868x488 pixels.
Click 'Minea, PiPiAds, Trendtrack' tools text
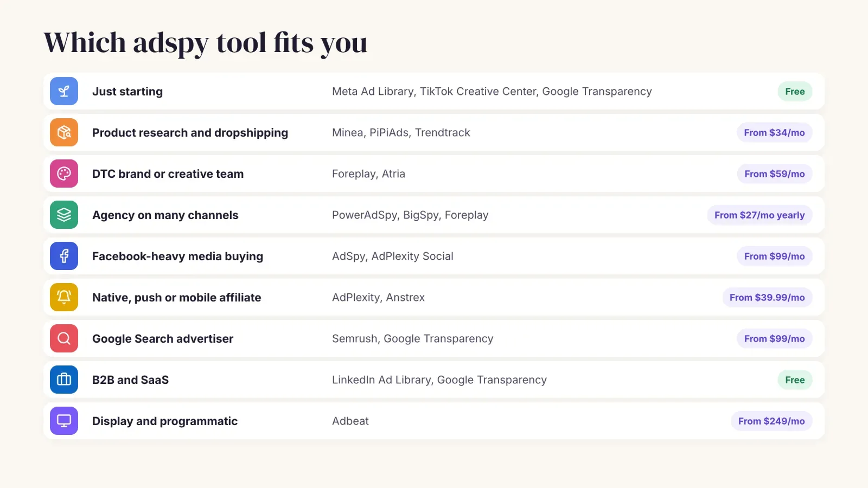pyautogui.click(x=401, y=133)
